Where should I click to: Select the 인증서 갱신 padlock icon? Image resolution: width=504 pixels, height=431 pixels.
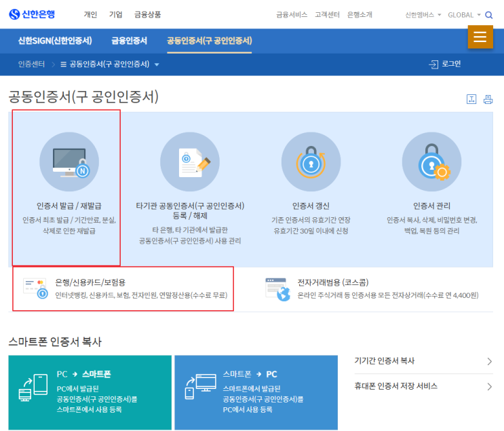(x=311, y=162)
